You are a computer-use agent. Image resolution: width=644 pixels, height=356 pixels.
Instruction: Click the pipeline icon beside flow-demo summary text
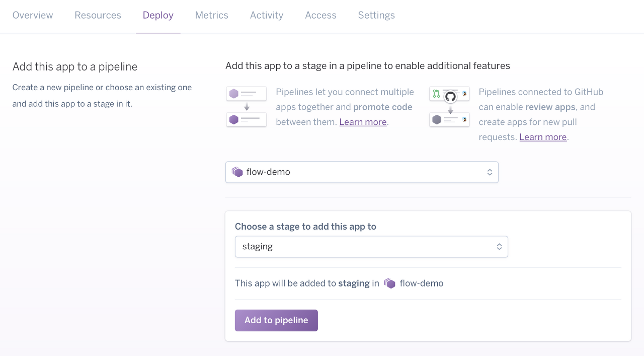pyautogui.click(x=390, y=283)
